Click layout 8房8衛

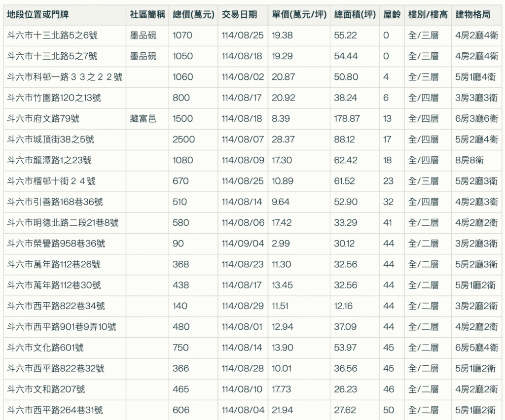[469, 160]
